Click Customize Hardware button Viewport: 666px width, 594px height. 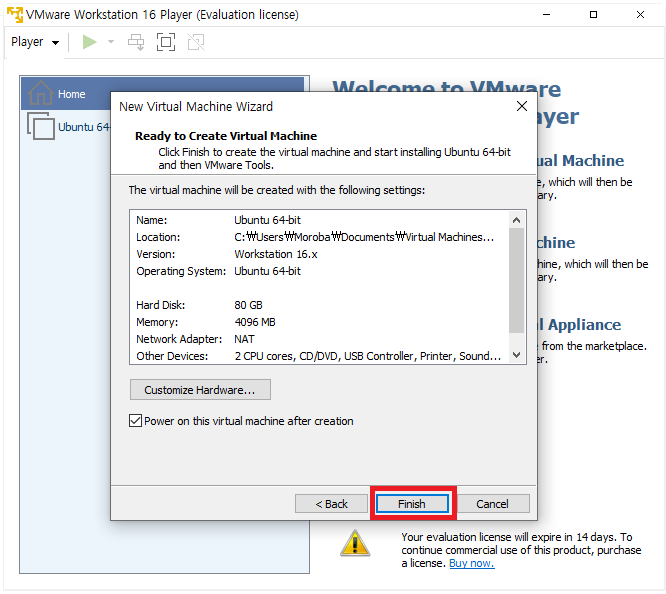click(200, 390)
